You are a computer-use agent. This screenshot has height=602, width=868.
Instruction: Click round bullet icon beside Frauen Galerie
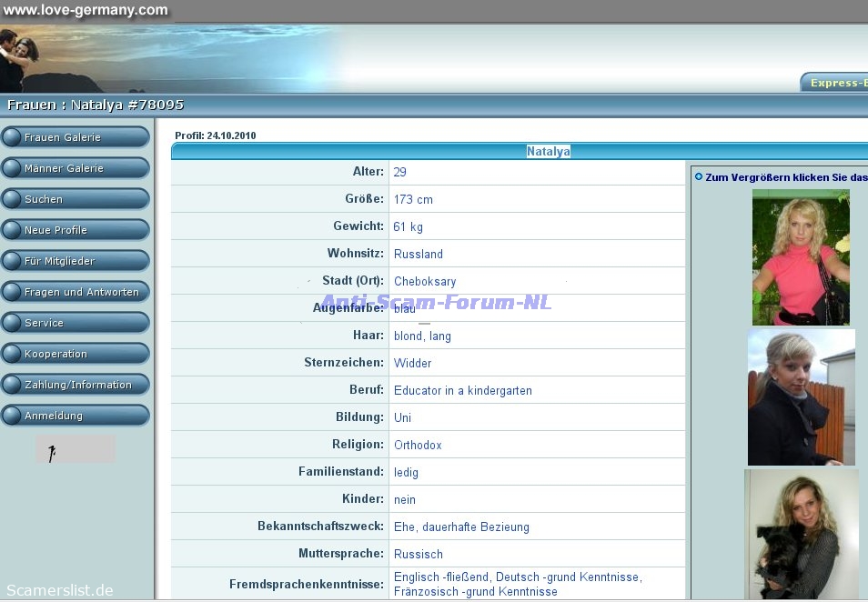click(x=12, y=137)
